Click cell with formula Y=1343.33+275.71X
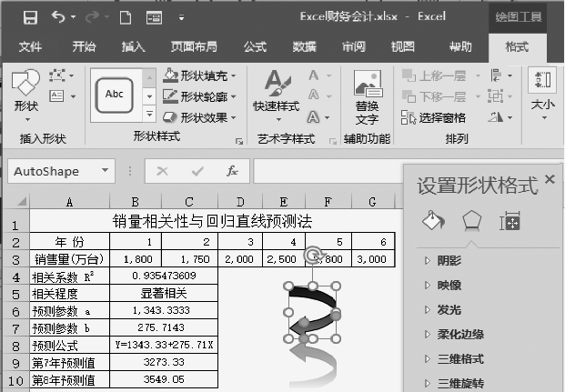The image size is (565, 392). point(164,346)
